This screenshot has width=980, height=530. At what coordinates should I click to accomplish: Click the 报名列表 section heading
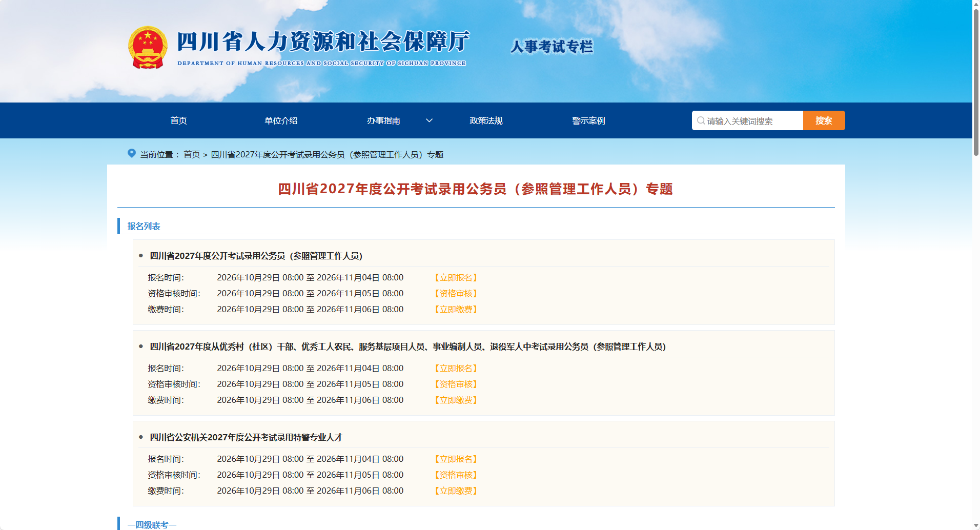coord(144,226)
